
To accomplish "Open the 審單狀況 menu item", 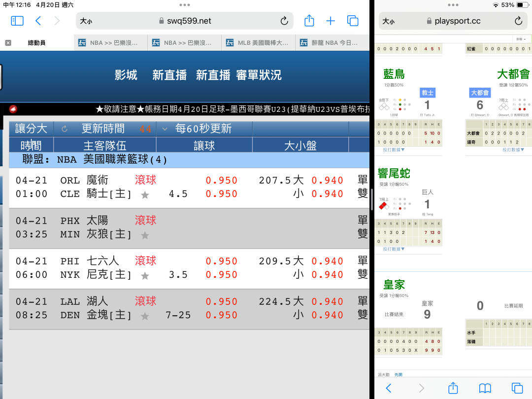I will tap(259, 75).
